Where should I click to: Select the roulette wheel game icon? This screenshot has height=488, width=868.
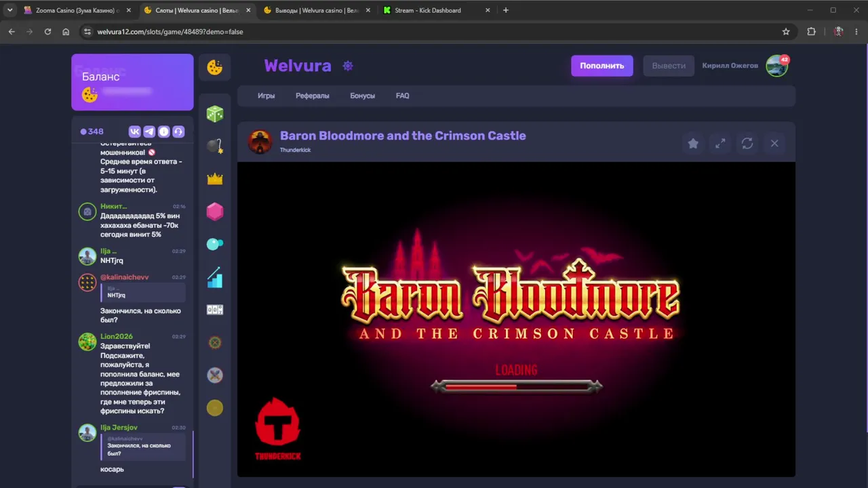click(215, 342)
